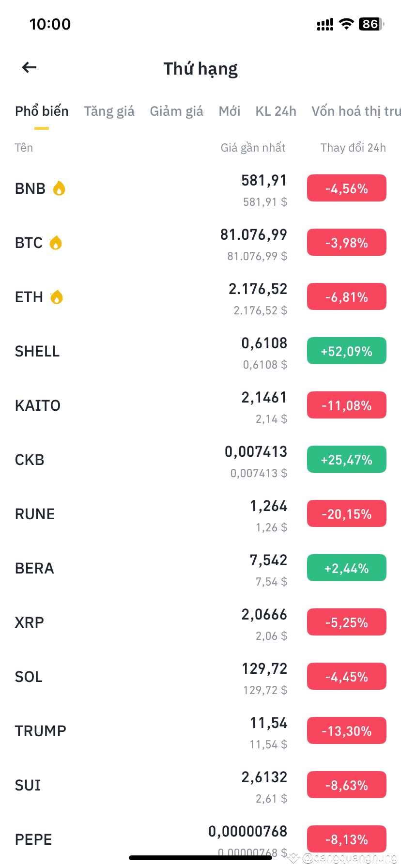
Task: Open the KAITO coin row
Action: [x=200, y=405]
